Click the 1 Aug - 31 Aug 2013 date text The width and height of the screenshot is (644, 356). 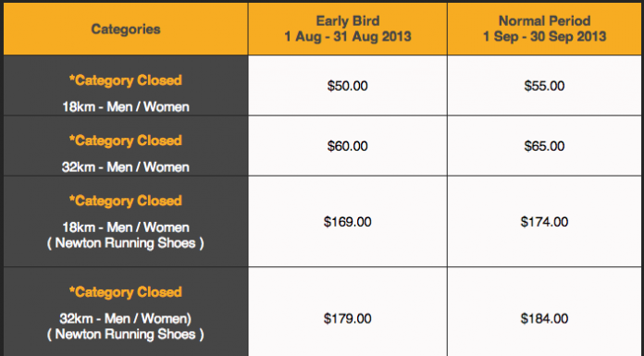(x=348, y=37)
